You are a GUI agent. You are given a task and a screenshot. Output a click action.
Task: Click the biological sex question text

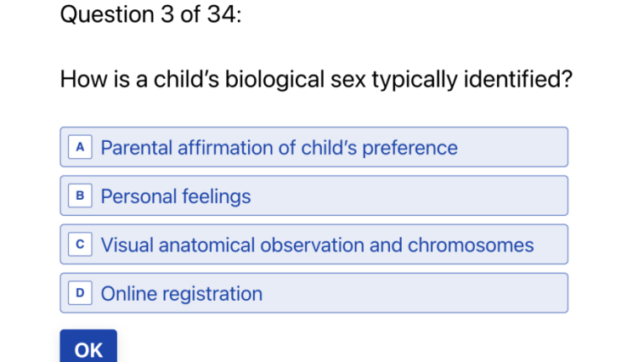316,81
